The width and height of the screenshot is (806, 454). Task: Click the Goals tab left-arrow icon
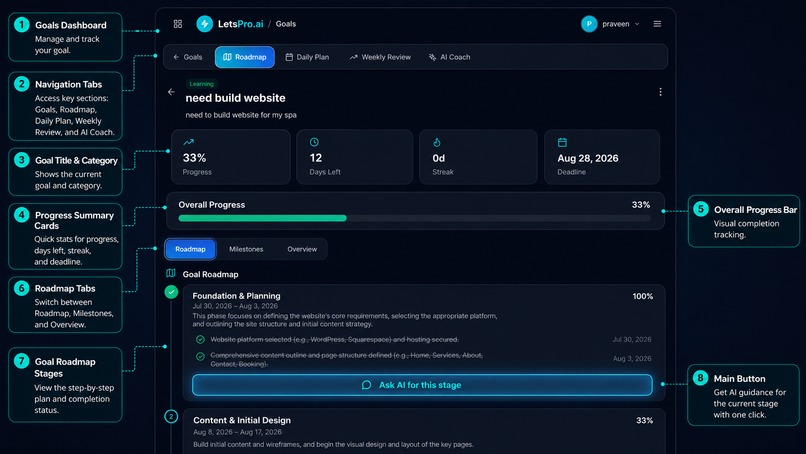coord(176,57)
